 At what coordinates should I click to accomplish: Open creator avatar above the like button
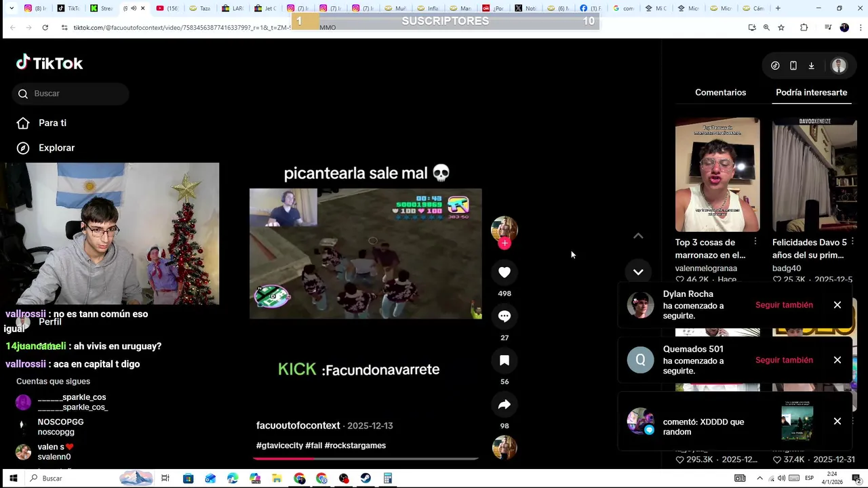click(x=505, y=229)
